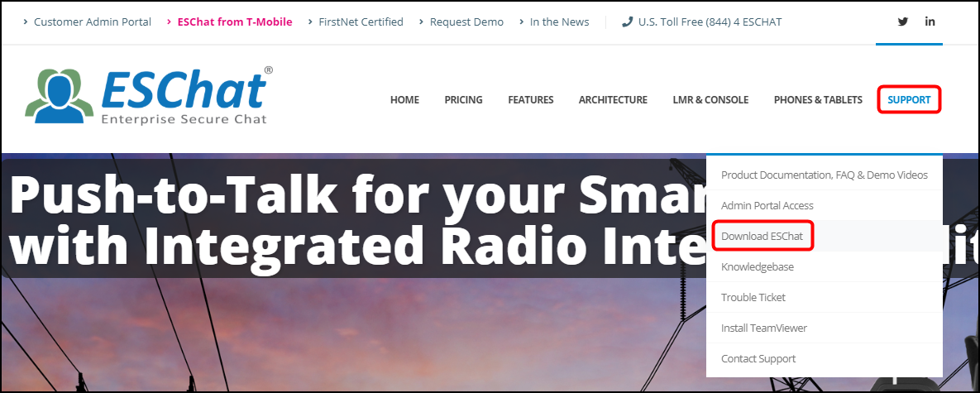Image resolution: width=980 pixels, height=393 pixels.
Task: Open the LinkedIn icon link
Action: point(930,22)
